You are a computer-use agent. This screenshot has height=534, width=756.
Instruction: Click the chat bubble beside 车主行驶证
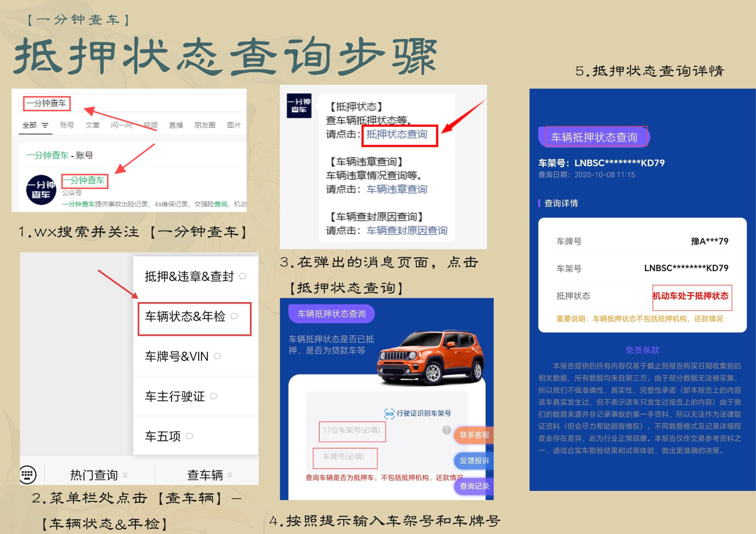(212, 396)
